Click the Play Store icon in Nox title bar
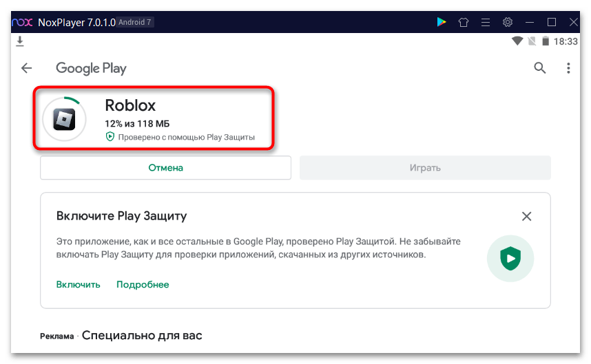 442,22
